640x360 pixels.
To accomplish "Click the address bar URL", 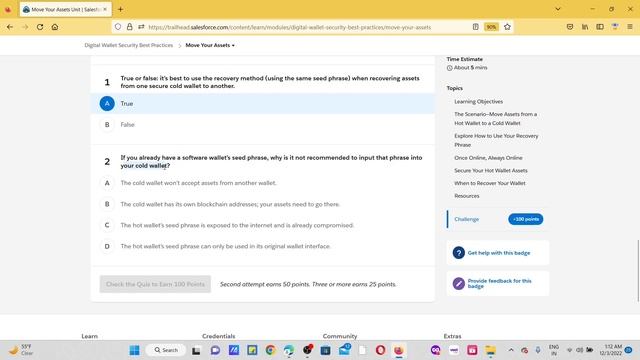I will pos(289,27).
